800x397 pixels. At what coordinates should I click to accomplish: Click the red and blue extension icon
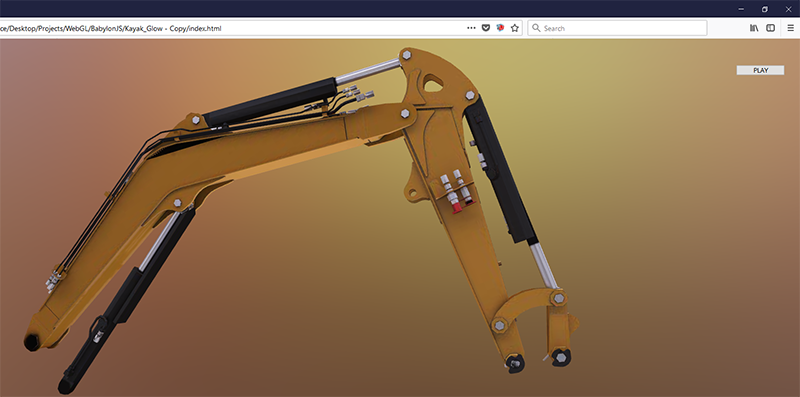[500, 28]
